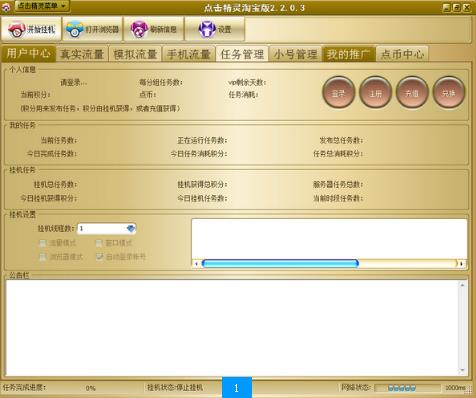
Task: Click the horizontal scrollbar left arrow
Action: (x=196, y=264)
